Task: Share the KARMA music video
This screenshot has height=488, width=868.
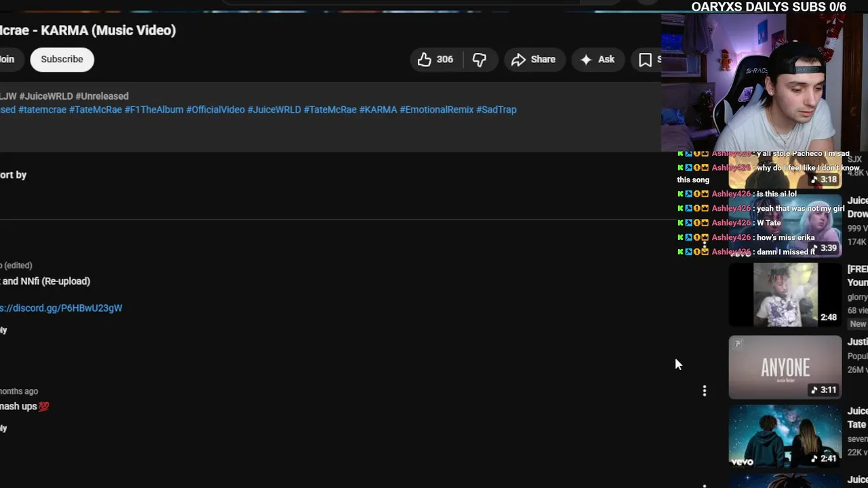Action: point(534,60)
